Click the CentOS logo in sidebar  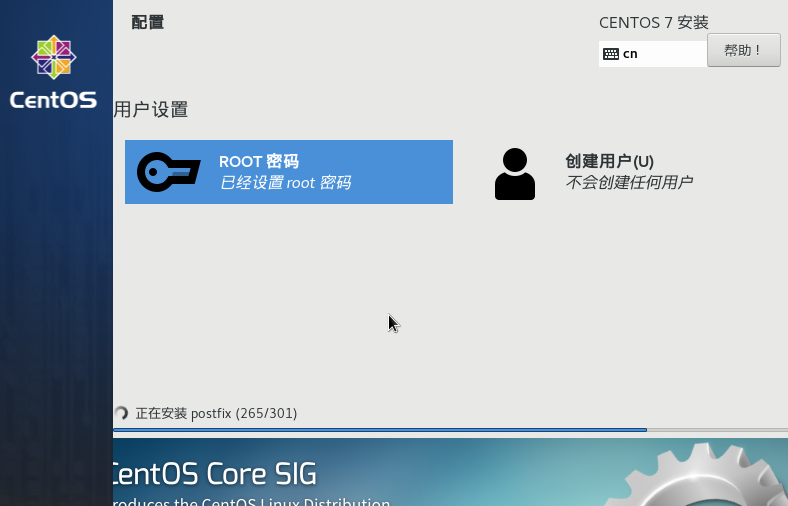(53, 57)
